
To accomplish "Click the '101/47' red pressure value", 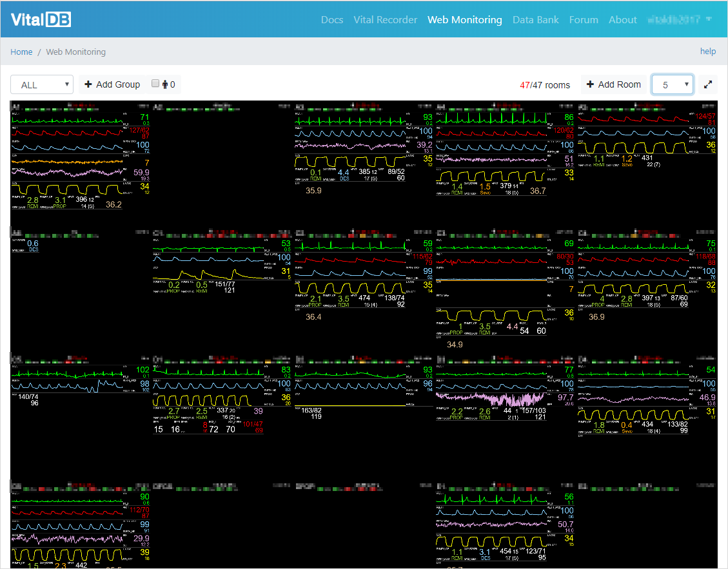I will pyautogui.click(x=253, y=424).
